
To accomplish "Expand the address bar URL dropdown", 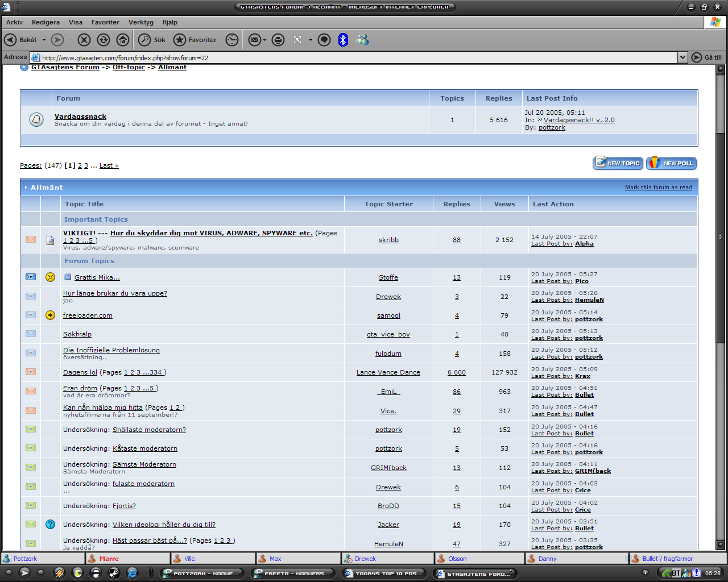I will tap(682, 57).
